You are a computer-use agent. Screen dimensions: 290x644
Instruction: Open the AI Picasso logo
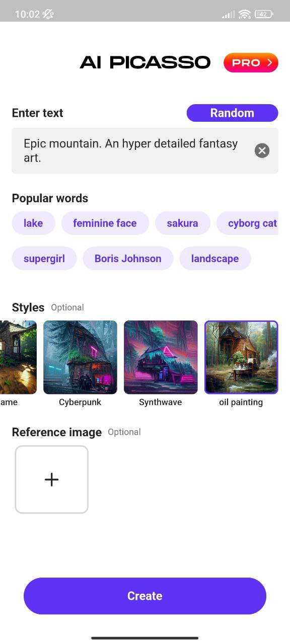coord(145,62)
